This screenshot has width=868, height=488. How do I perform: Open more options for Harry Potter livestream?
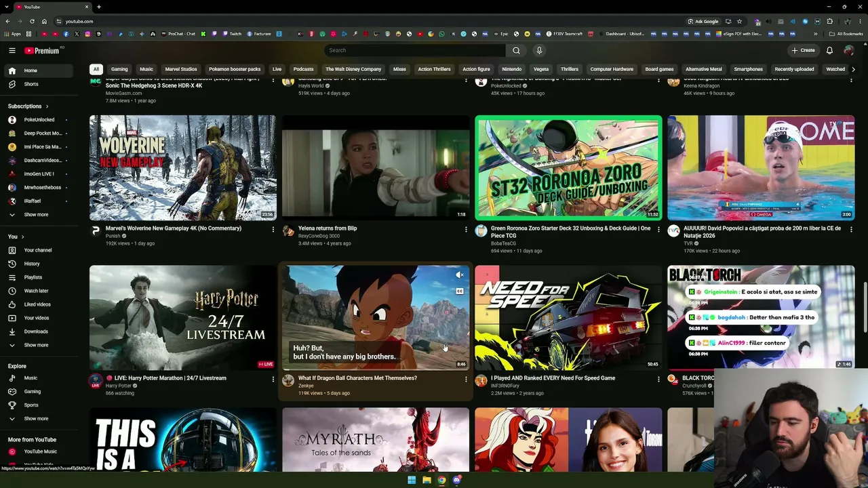pyautogui.click(x=273, y=380)
